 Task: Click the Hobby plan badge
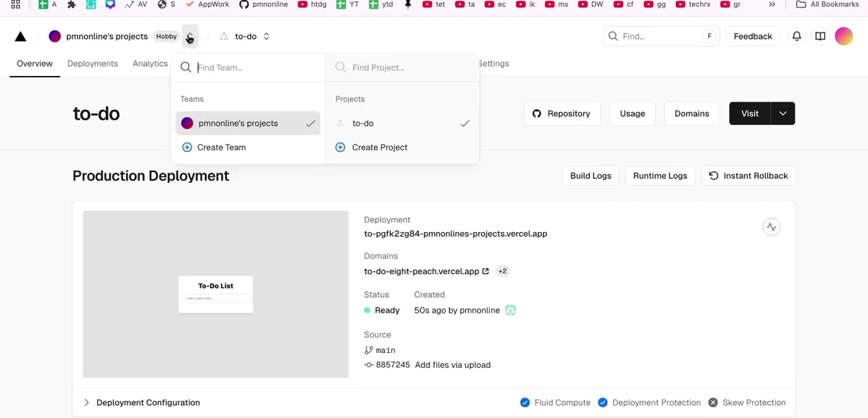[166, 36]
